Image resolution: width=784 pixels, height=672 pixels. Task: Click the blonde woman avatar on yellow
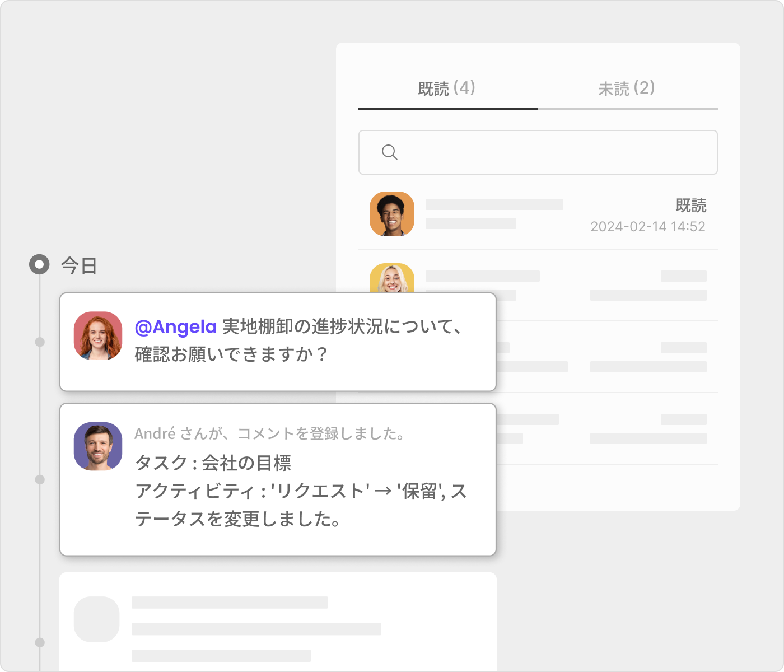392,278
